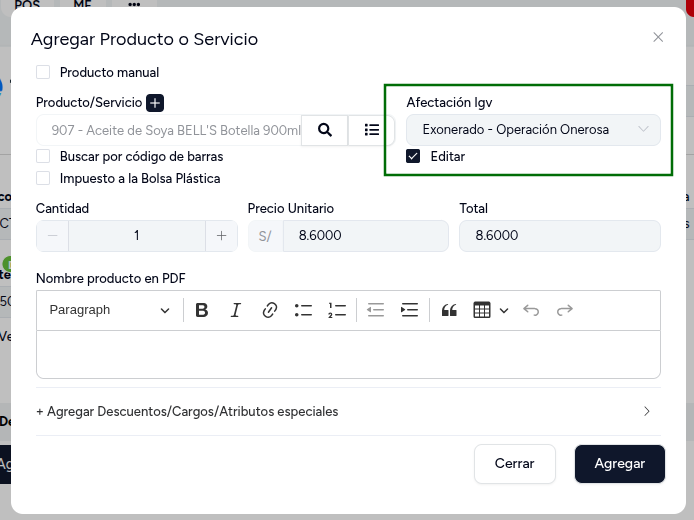The height and width of the screenshot is (520, 694).
Task: Insert a link with the chain icon
Action: point(270,310)
